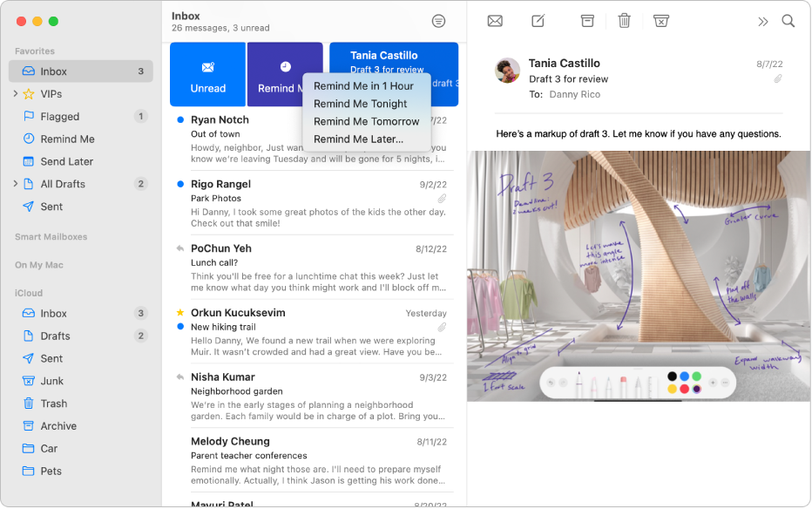The height and width of the screenshot is (509, 812).
Task: Move the message to Trash
Action: (624, 19)
